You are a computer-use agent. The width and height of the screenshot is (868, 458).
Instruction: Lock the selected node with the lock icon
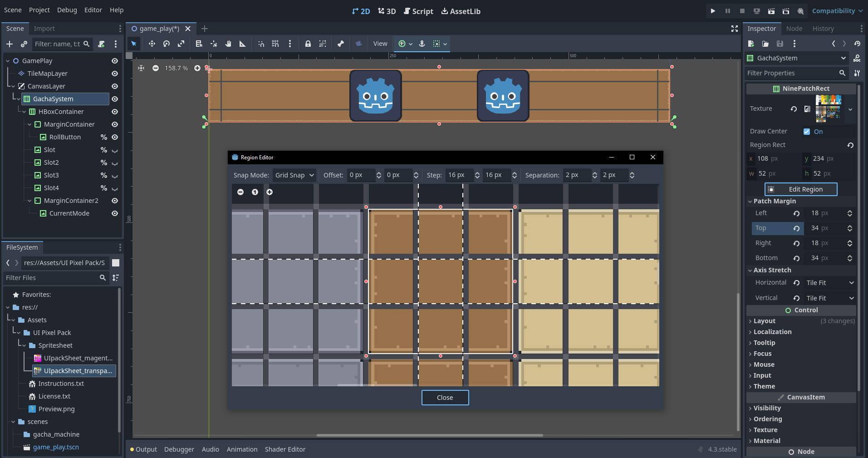click(x=308, y=44)
